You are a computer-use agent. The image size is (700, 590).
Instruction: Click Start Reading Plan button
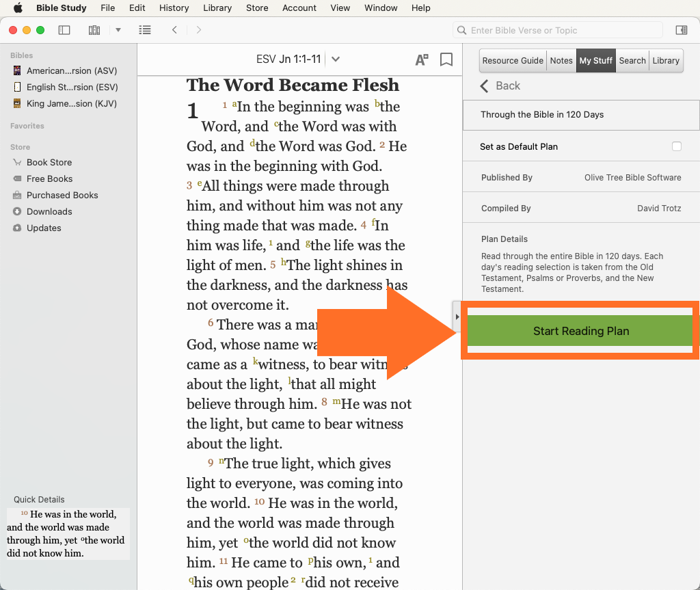580,331
